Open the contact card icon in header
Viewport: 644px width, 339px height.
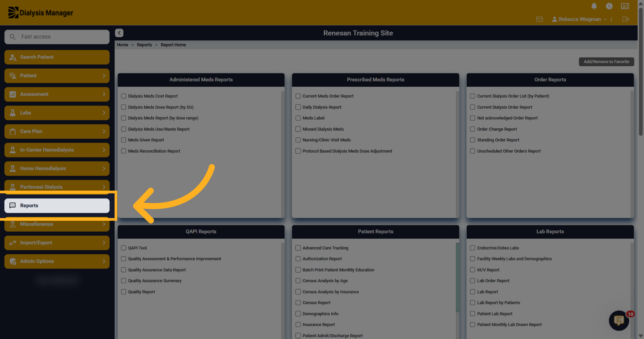point(625,6)
